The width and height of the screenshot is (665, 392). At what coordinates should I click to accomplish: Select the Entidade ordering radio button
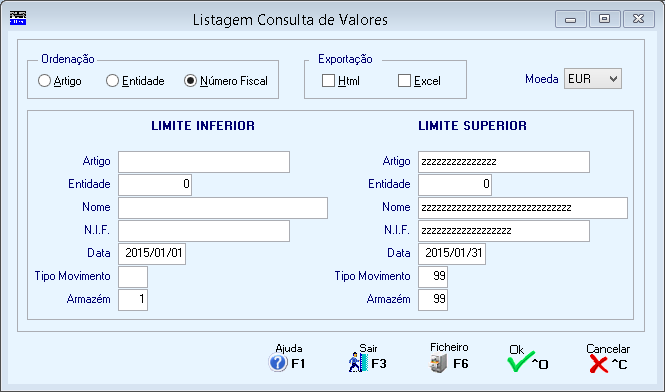coord(112,81)
